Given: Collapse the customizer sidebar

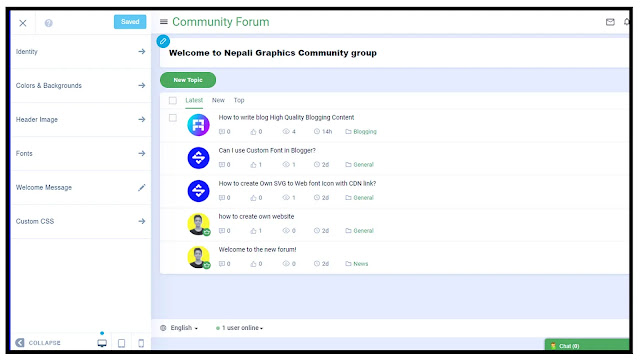Looking at the screenshot, I should (x=38, y=343).
